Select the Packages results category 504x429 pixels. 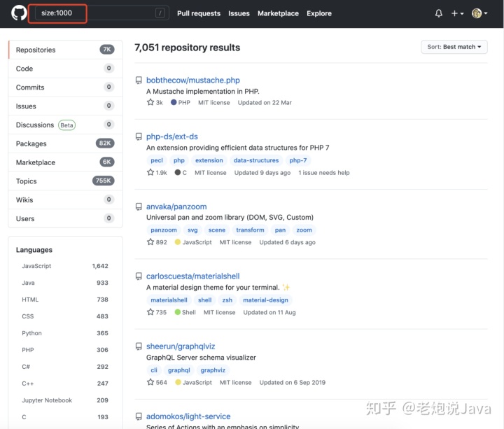[65, 143]
